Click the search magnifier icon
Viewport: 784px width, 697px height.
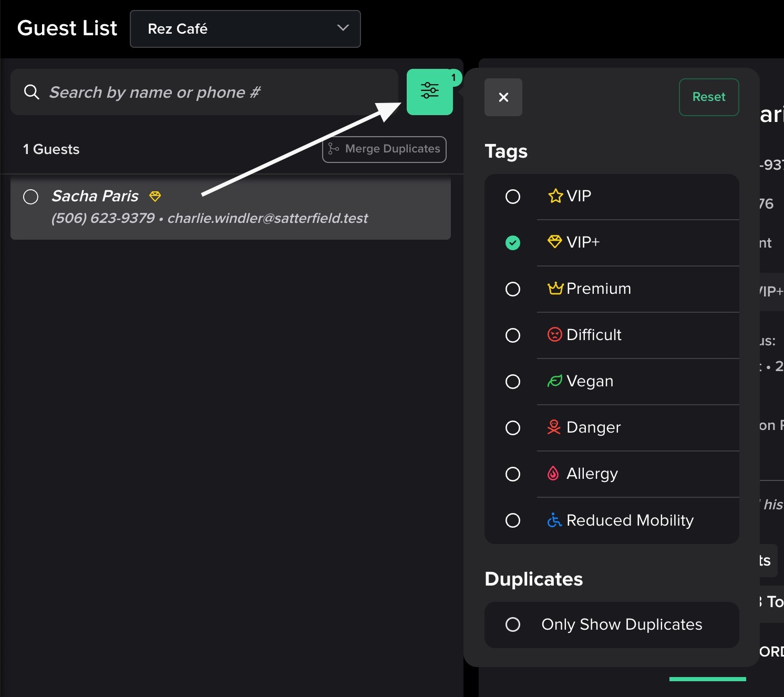pos(32,92)
